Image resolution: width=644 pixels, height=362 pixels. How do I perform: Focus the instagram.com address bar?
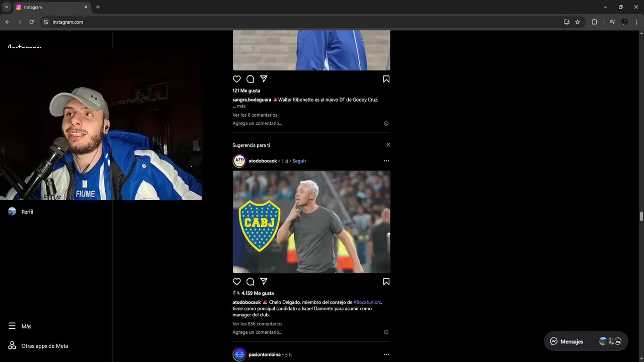(302, 22)
